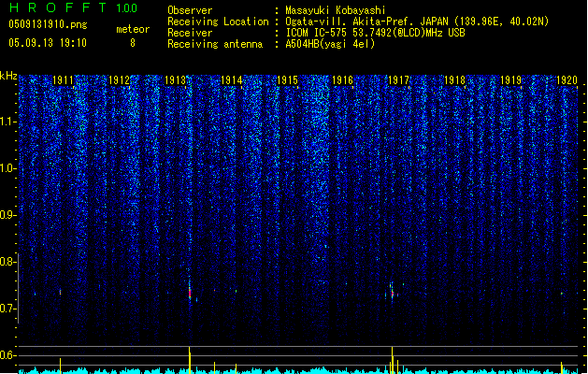588x374 pixels.
Task: Click the 1917 time marker
Action: pyautogui.click(x=398, y=80)
